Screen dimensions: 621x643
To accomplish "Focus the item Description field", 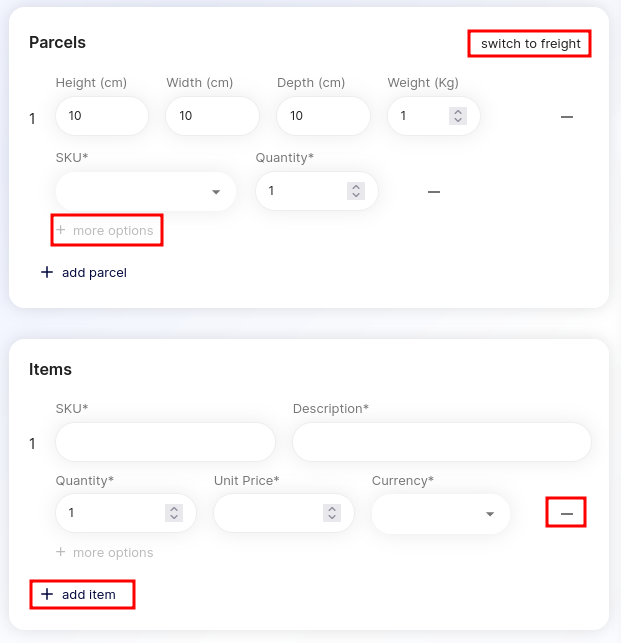I will pyautogui.click(x=442, y=442).
